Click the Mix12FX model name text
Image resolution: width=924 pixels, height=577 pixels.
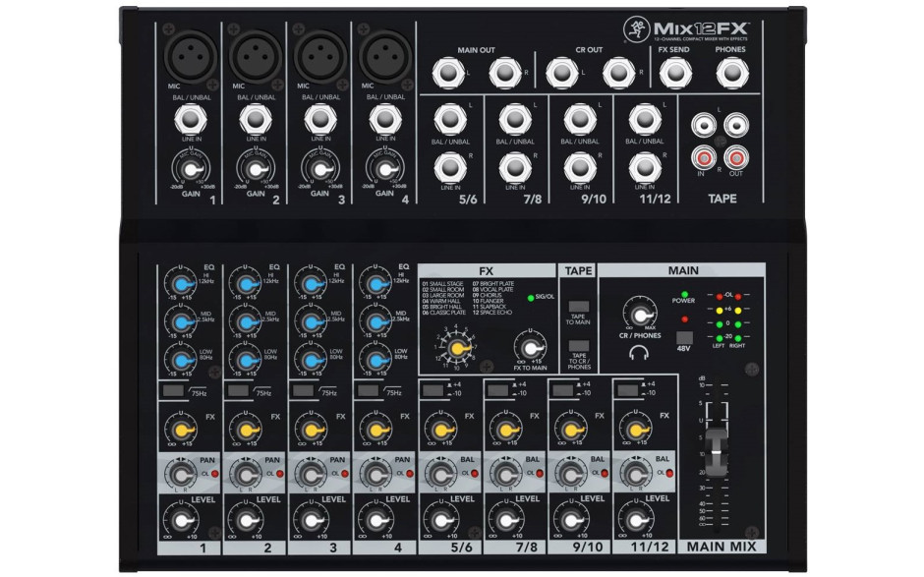point(701,29)
